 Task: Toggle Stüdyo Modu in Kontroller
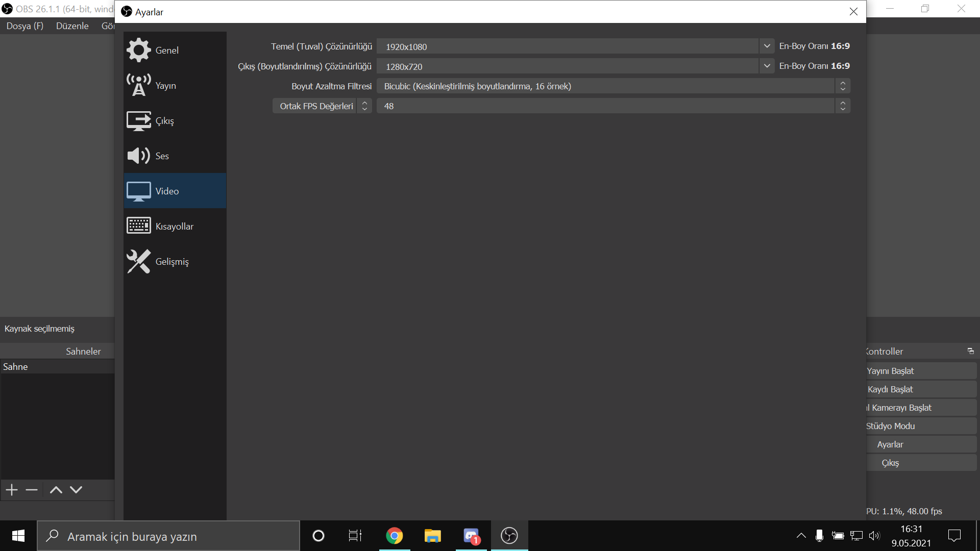tap(922, 426)
